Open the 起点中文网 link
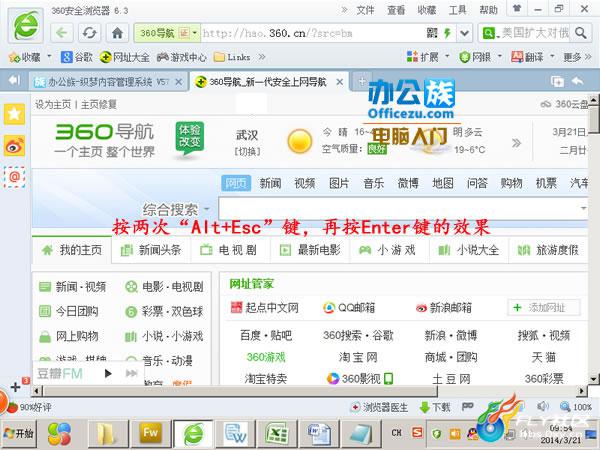Viewport: 600px width, 450px height. click(265, 307)
